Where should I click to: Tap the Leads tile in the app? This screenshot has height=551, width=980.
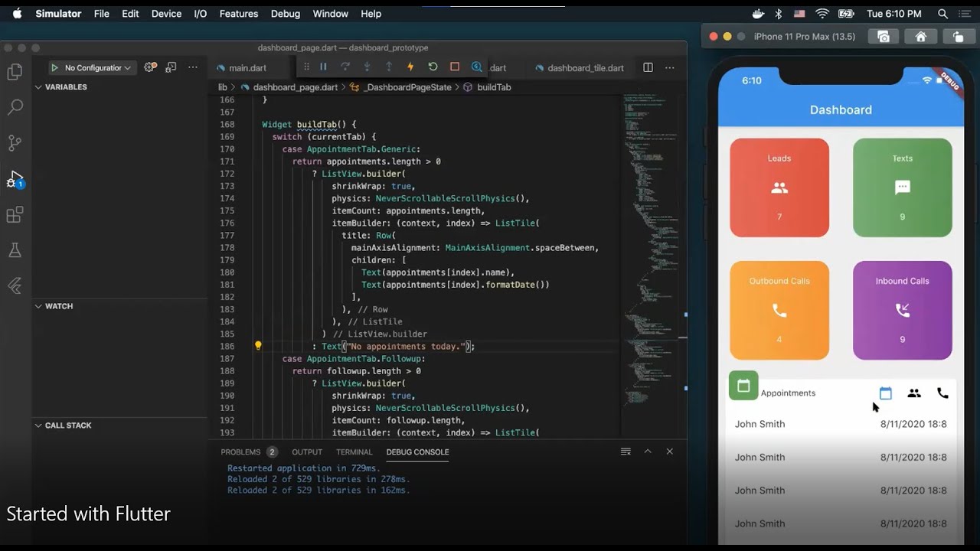point(779,187)
